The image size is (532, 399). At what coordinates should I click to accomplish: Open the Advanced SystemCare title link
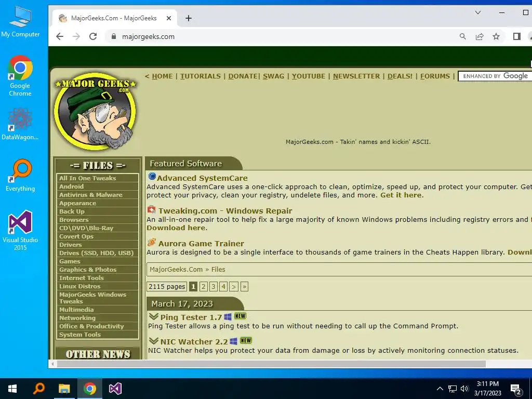click(x=202, y=178)
